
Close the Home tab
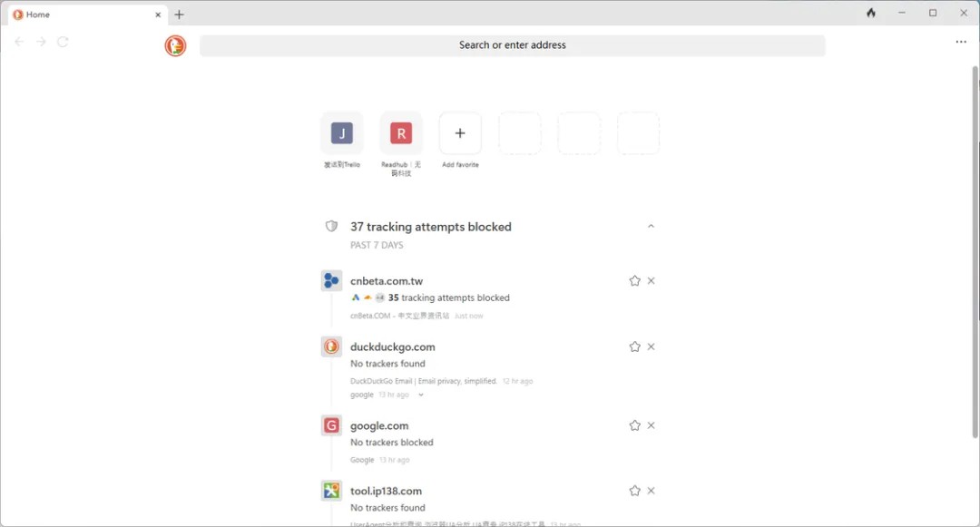coord(158,15)
